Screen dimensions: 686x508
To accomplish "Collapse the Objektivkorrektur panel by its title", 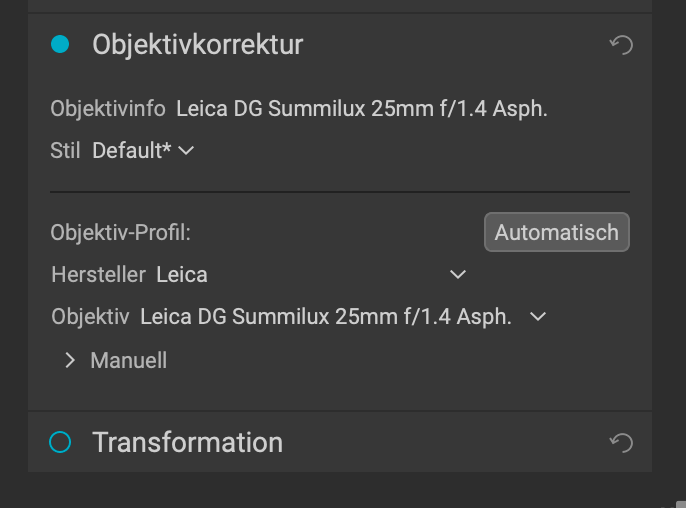I will click(x=198, y=45).
